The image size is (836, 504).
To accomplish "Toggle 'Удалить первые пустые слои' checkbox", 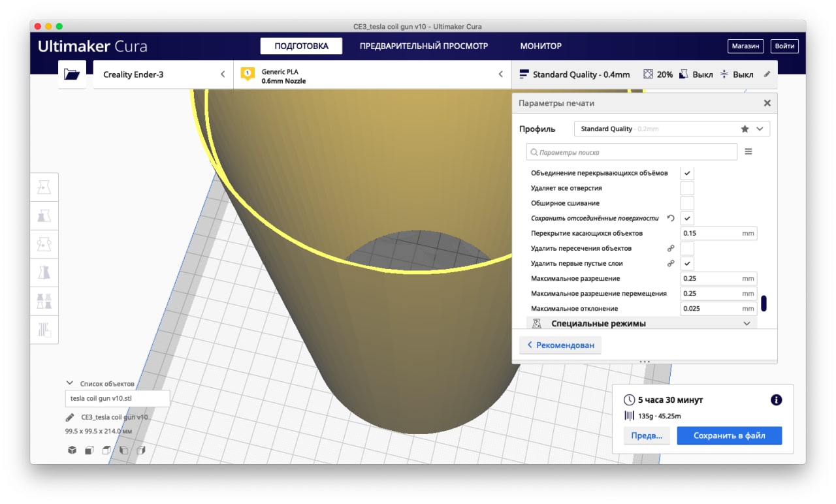I will (x=687, y=263).
